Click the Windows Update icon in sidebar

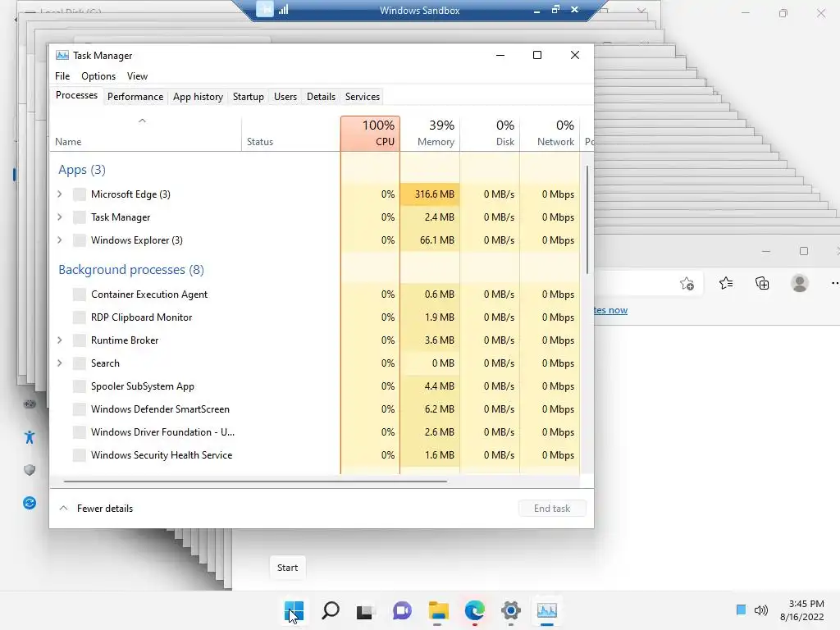pyautogui.click(x=30, y=503)
